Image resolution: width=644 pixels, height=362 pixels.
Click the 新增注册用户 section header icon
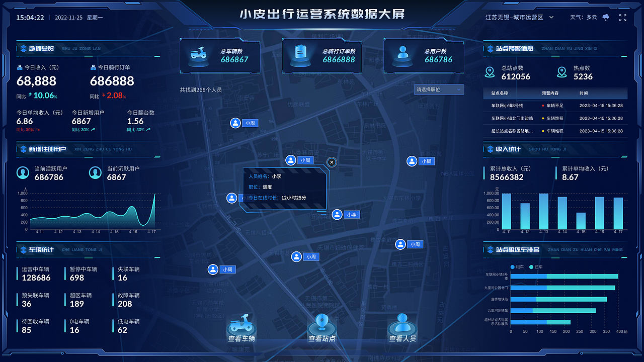click(23, 149)
